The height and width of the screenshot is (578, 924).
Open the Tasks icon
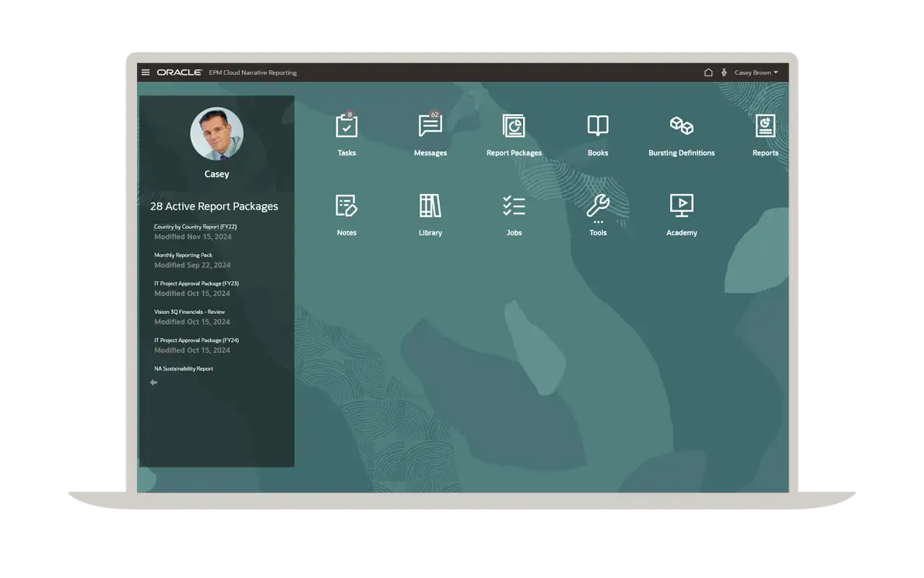346,126
